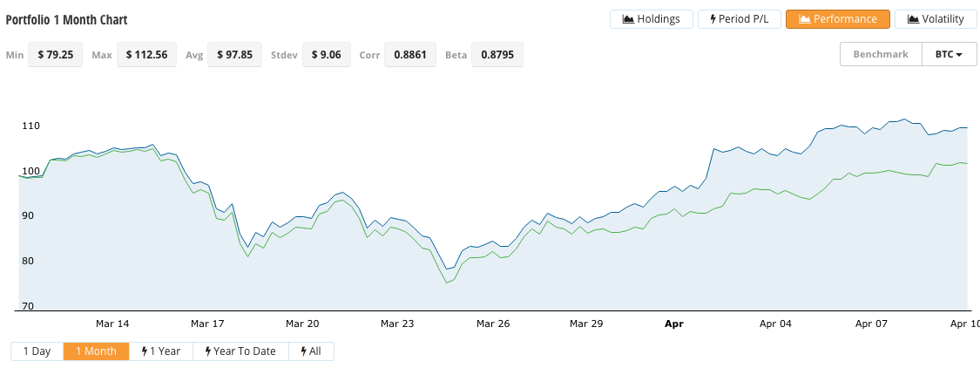Click the Beta stat label
The width and height of the screenshot is (980, 368).
(456, 55)
